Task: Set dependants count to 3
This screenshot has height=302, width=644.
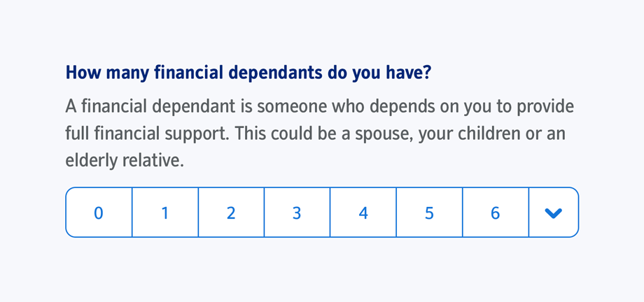Action: coord(297,213)
